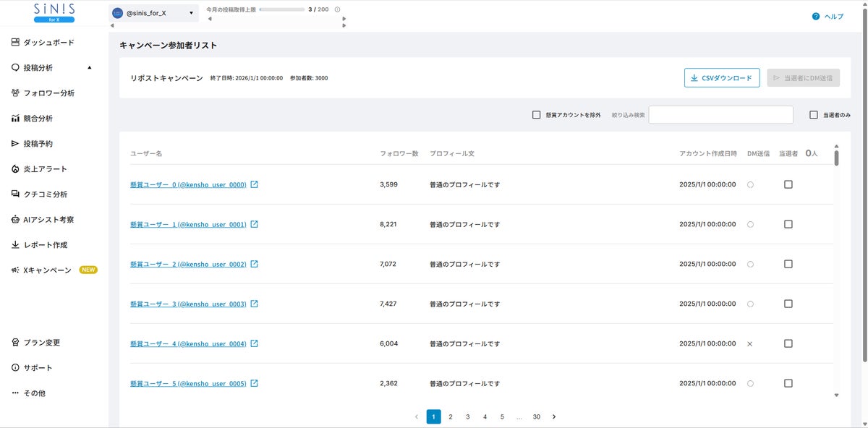Open 懸賞ユーザー_5 profile link
The image size is (868, 428).
click(188, 383)
